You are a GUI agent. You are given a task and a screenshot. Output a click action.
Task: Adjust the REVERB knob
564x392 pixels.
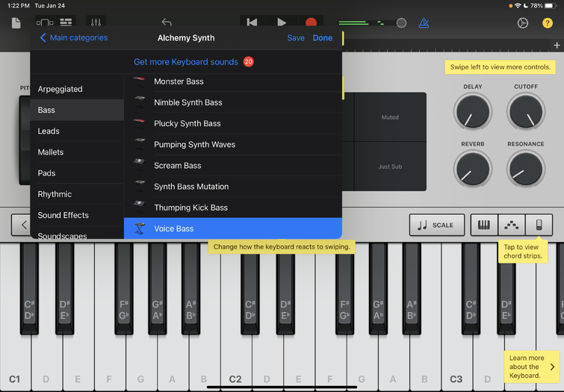pos(473,168)
